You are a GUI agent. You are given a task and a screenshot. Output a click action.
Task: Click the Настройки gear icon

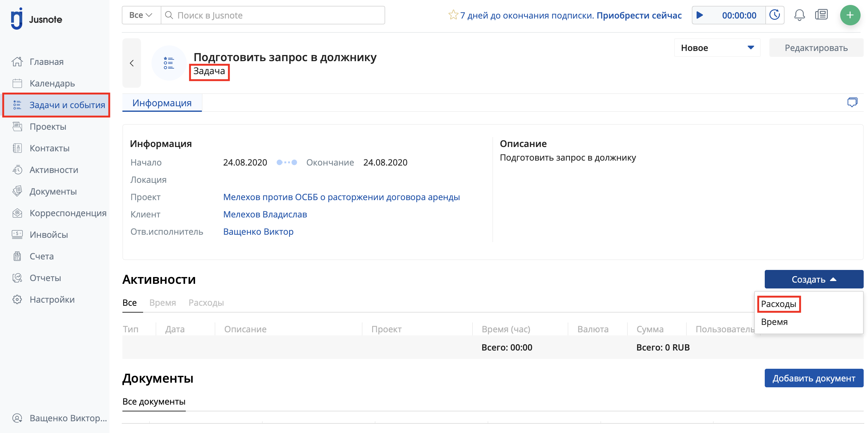coord(17,299)
